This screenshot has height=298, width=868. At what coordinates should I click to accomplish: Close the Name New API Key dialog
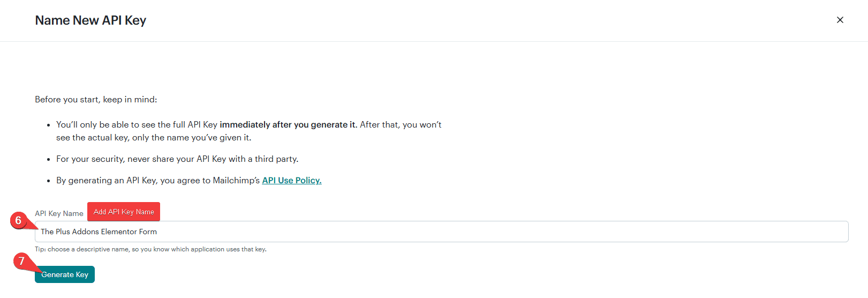840,20
